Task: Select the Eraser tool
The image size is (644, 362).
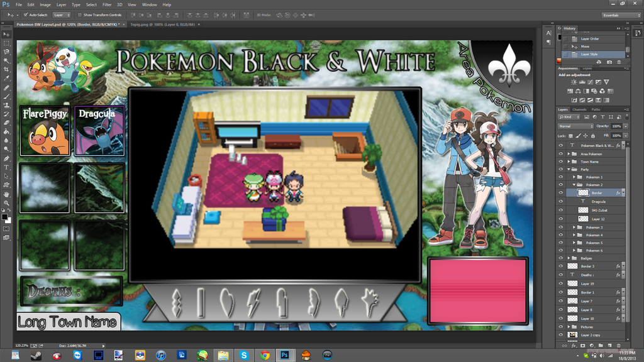Action: [x=6, y=123]
